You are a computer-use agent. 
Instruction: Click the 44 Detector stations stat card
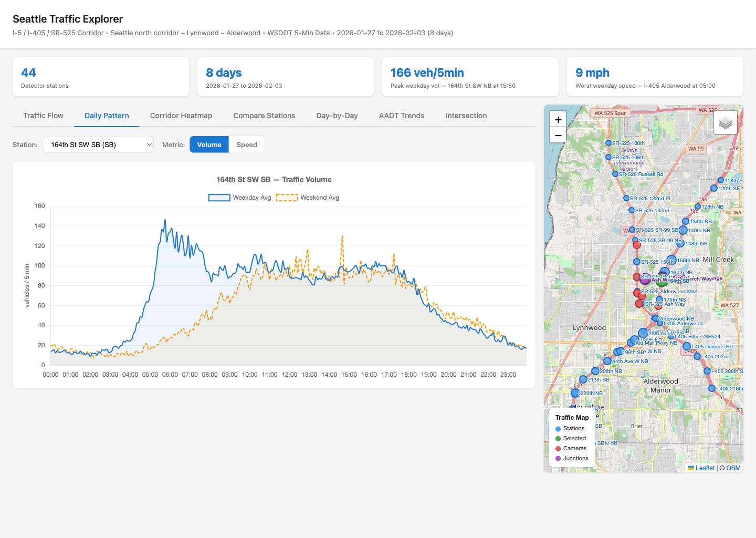pos(100,77)
